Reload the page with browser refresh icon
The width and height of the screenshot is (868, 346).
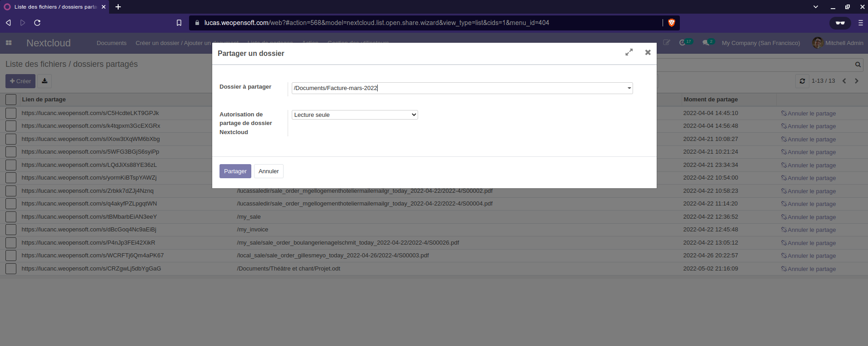point(37,23)
